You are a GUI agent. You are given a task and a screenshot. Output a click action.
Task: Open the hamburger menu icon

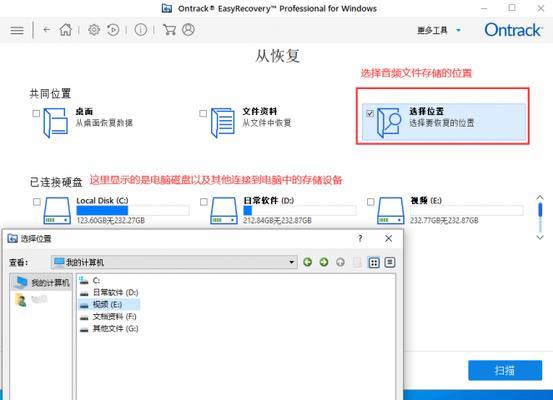click(x=17, y=30)
